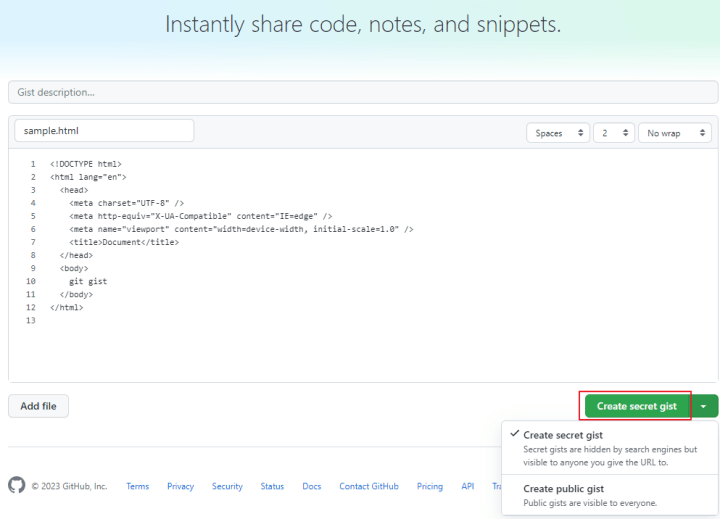
Task: Open the Status footer link
Action: click(272, 486)
